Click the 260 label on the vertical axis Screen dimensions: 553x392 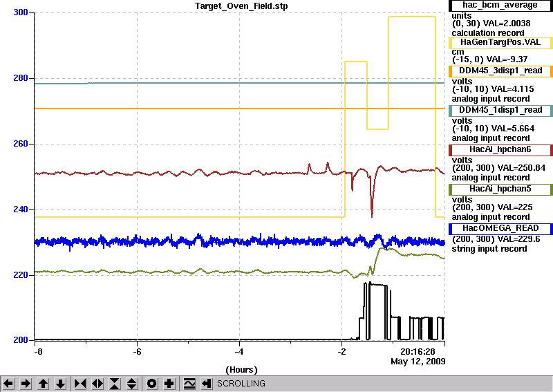pyautogui.click(x=21, y=144)
